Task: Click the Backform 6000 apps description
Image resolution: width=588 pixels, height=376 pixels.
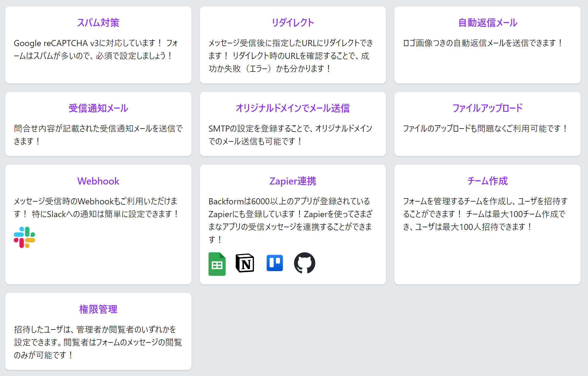Action: pyautogui.click(x=290, y=220)
